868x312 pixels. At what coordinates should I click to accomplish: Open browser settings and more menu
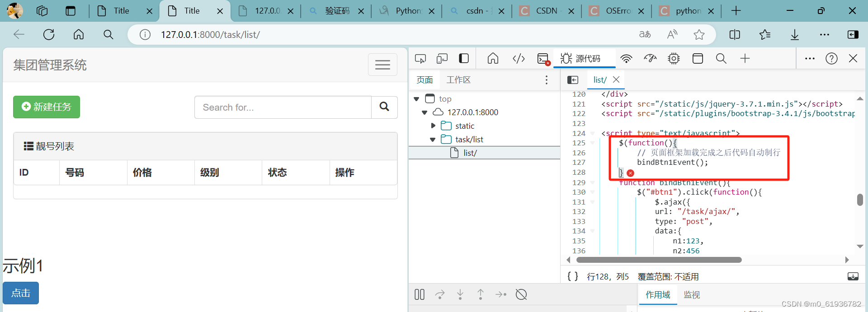[x=825, y=34]
